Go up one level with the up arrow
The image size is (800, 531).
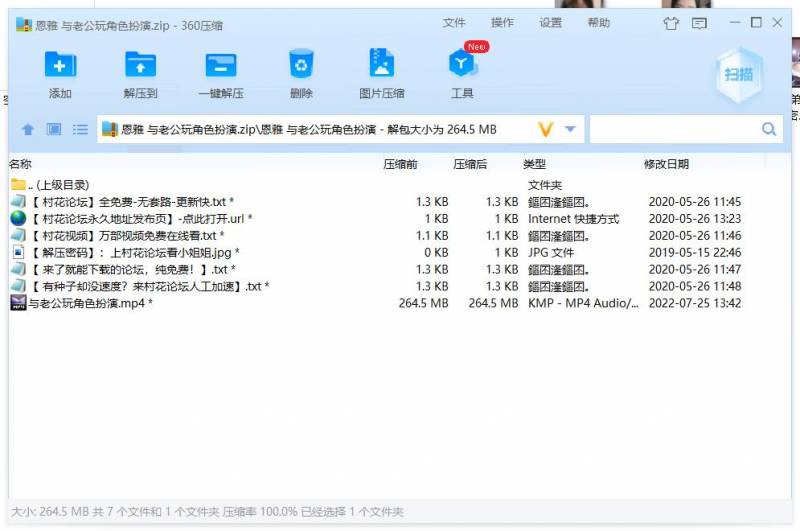[x=28, y=130]
